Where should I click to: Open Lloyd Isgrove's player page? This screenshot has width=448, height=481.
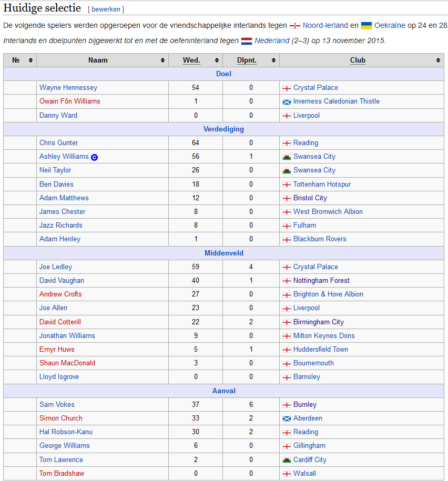59,377
